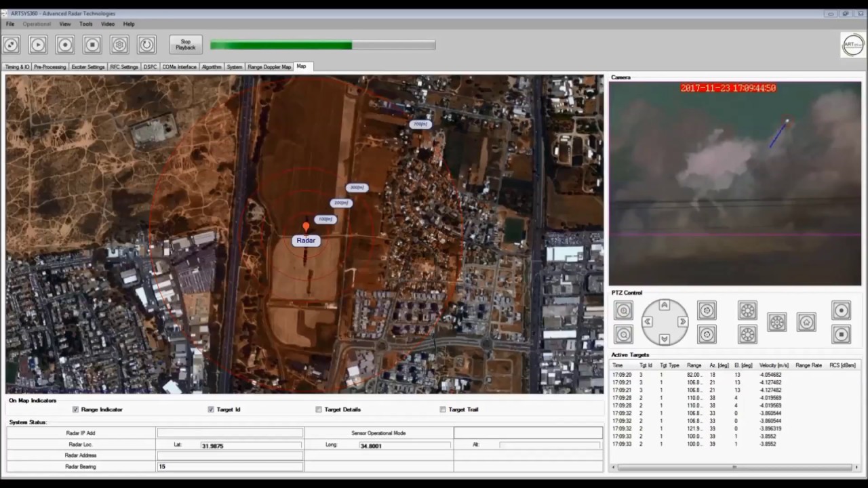Click the record icon in PTZ Control
The width and height of the screenshot is (868, 488).
tap(841, 310)
